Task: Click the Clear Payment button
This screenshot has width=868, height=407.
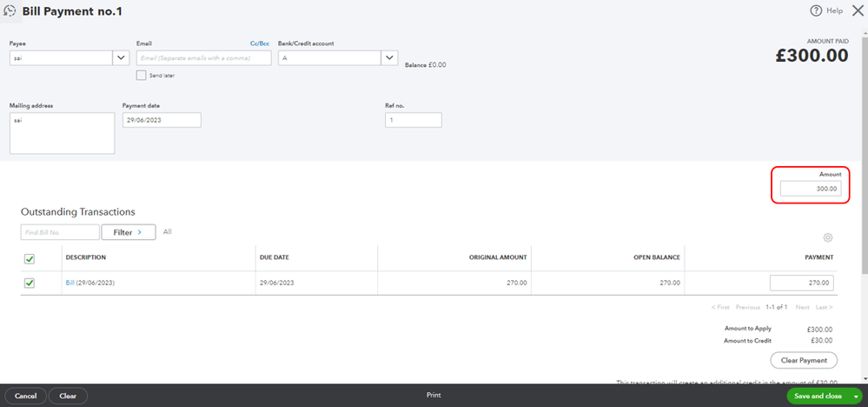Action: click(804, 360)
